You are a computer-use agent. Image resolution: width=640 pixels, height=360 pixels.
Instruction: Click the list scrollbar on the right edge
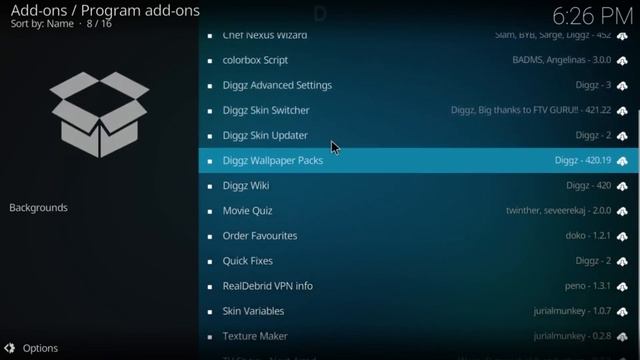(638, 233)
